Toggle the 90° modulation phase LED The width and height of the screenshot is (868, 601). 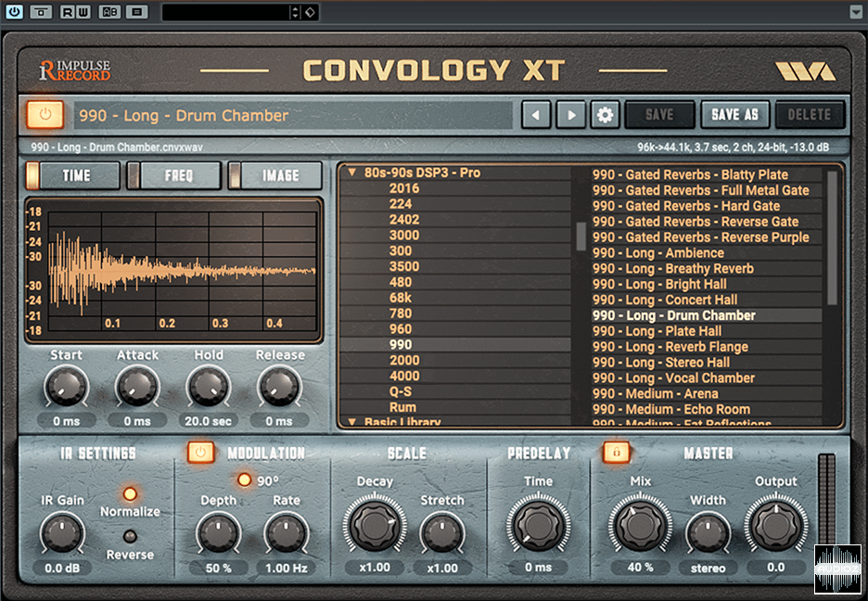click(244, 480)
